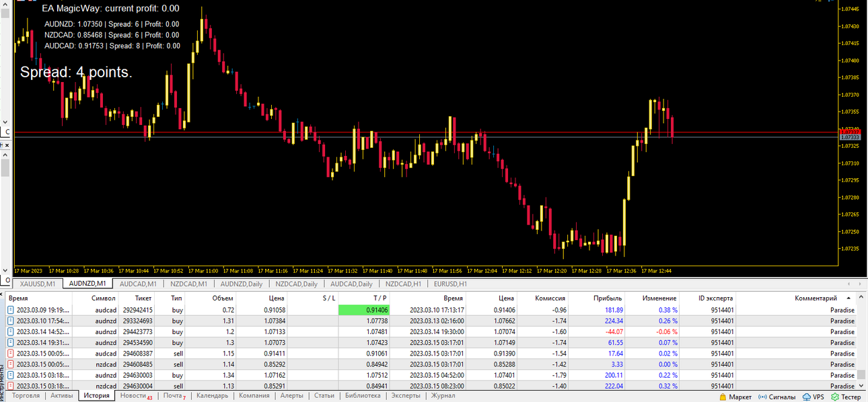
Task: Open Сигналы in the status bar
Action: (x=776, y=397)
